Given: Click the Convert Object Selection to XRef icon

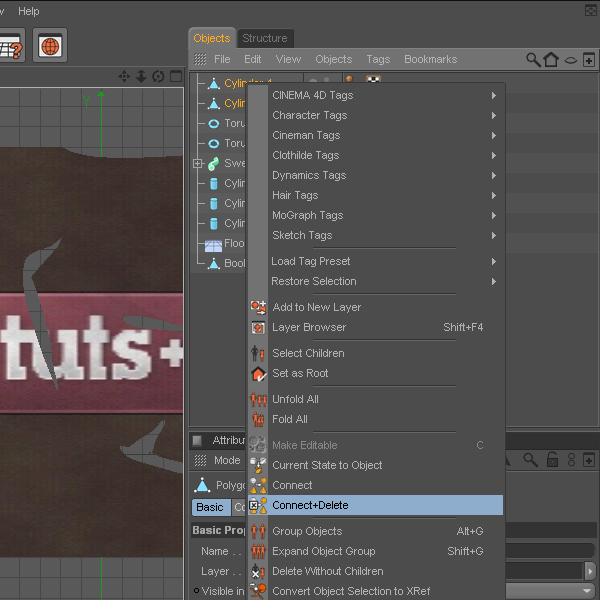Looking at the screenshot, I should (258, 591).
